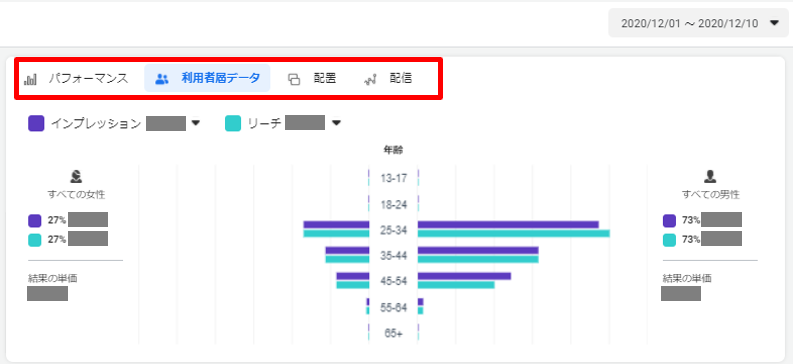
Task: Click the 18-24 age group label
Action: [x=393, y=205]
